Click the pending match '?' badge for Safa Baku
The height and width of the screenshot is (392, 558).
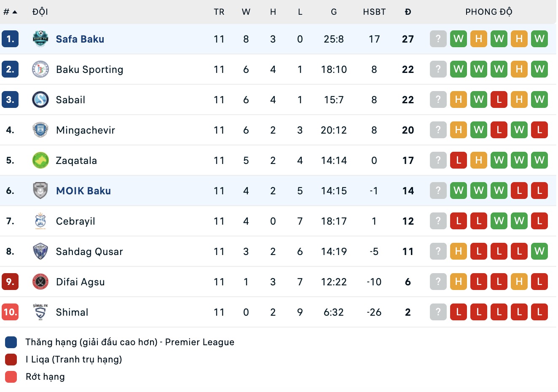click(x=438, y=39)
